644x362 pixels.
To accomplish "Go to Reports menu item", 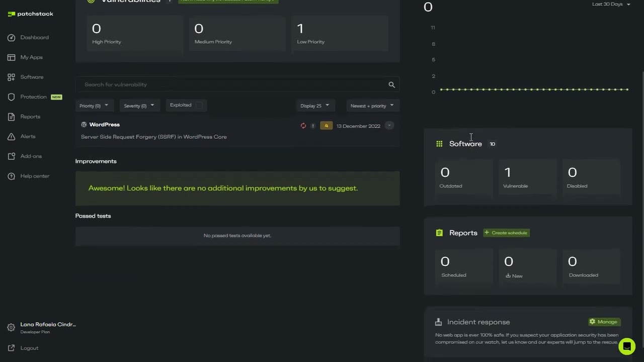I will 30,117.
